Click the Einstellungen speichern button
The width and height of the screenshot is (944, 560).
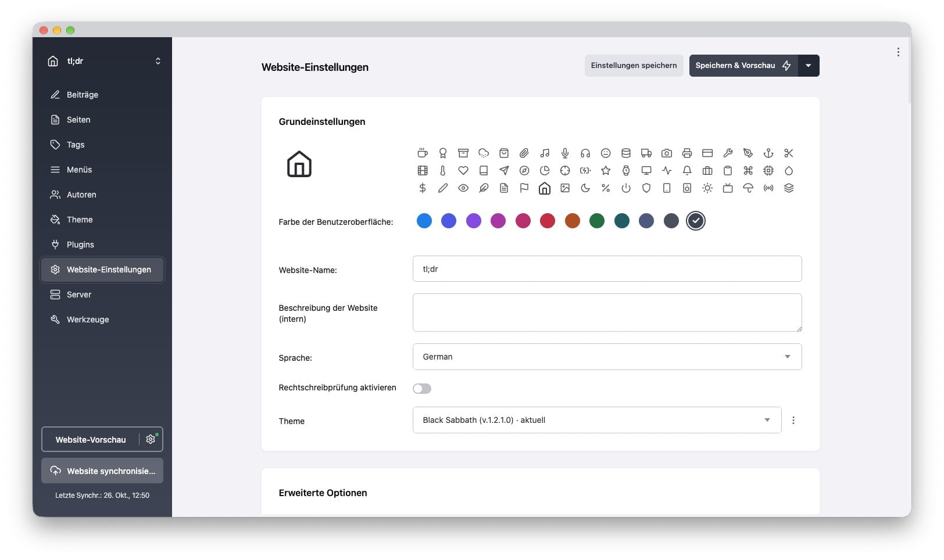pyautogui.click(x=634, y=66)
